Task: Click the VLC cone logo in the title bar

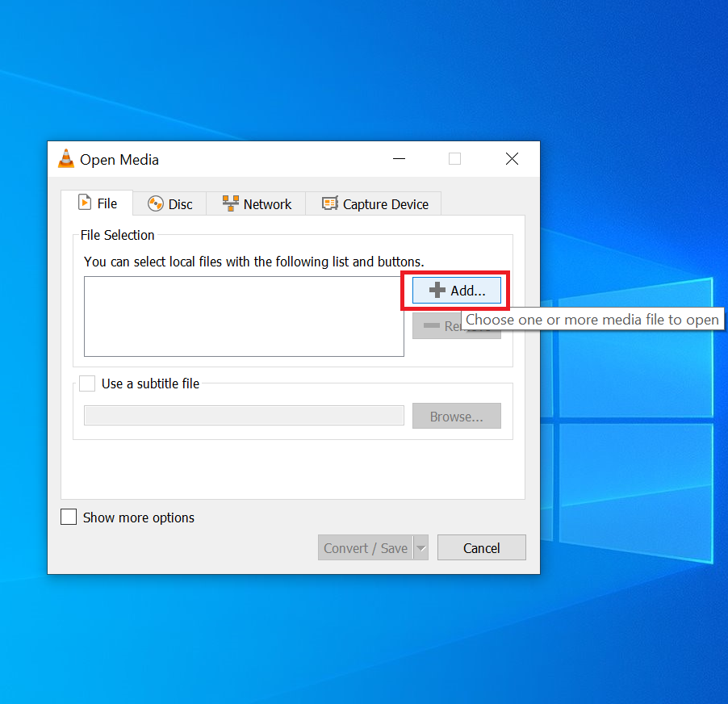Action: point(65,159)
